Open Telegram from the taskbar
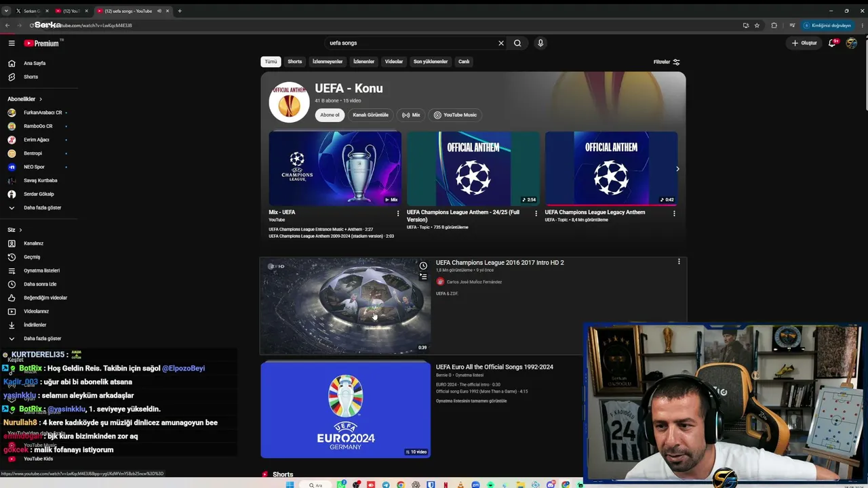 [386, 485]
